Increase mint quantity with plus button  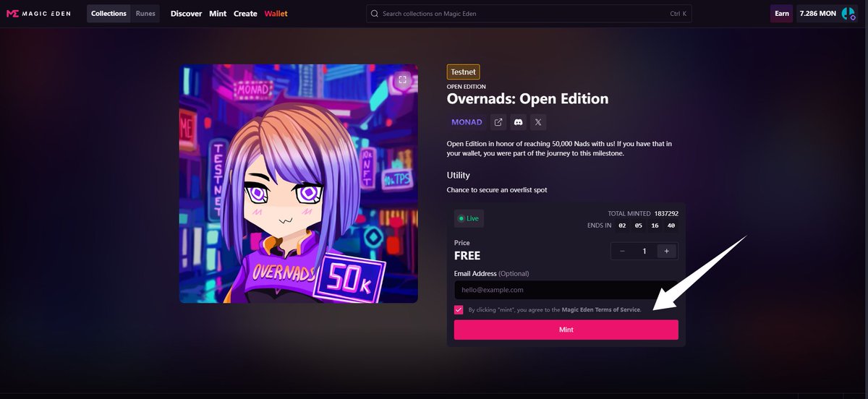[666, 251]
